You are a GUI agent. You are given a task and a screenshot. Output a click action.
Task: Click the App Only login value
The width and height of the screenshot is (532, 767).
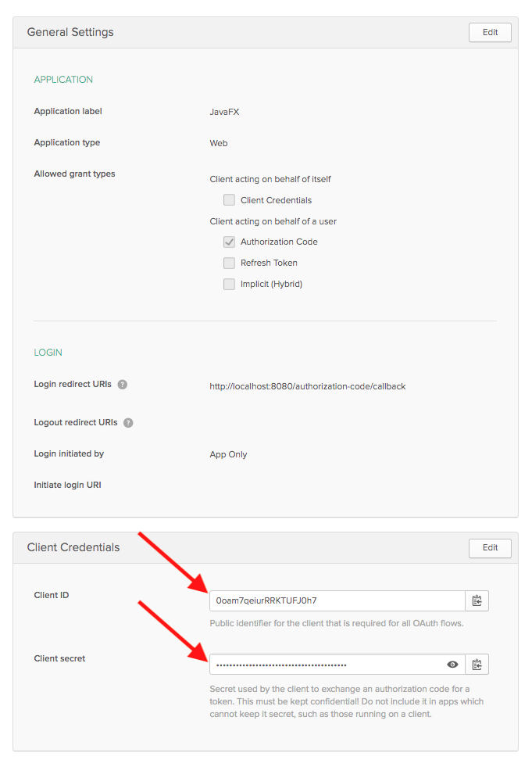228,454
